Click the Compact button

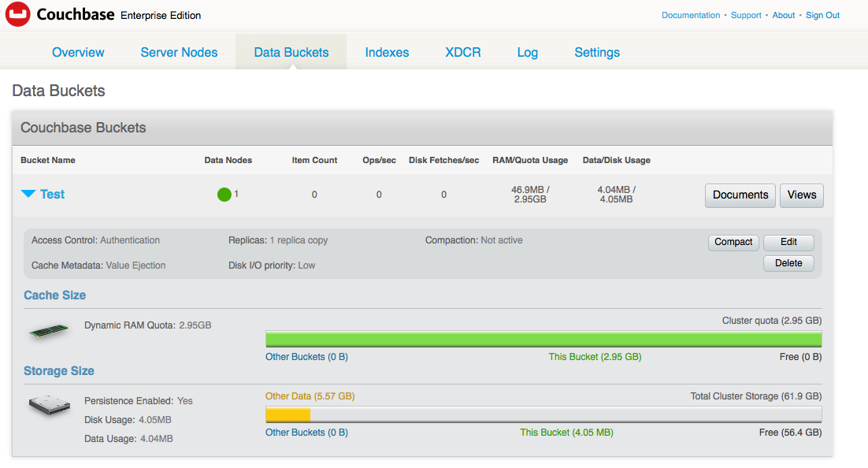point(733,243)
